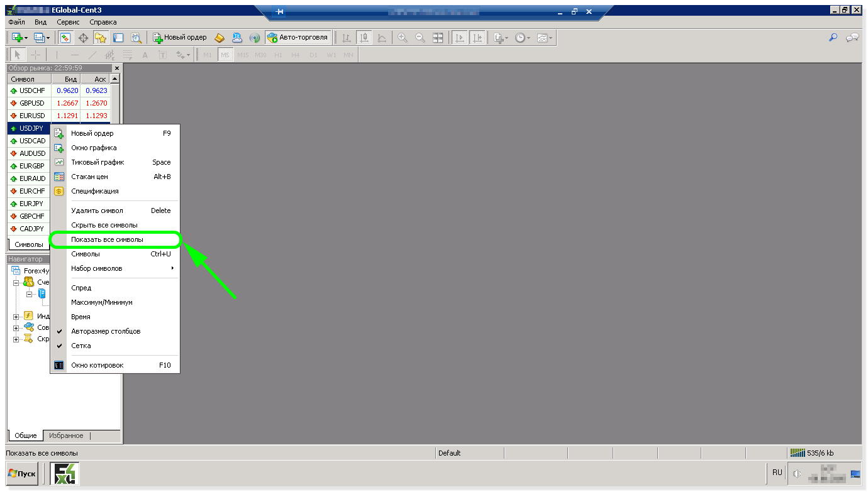Select the vertical line drawing tool
The width and height of the screenshot is (868, 492).
pyautogui.click(x=57, y=55)
